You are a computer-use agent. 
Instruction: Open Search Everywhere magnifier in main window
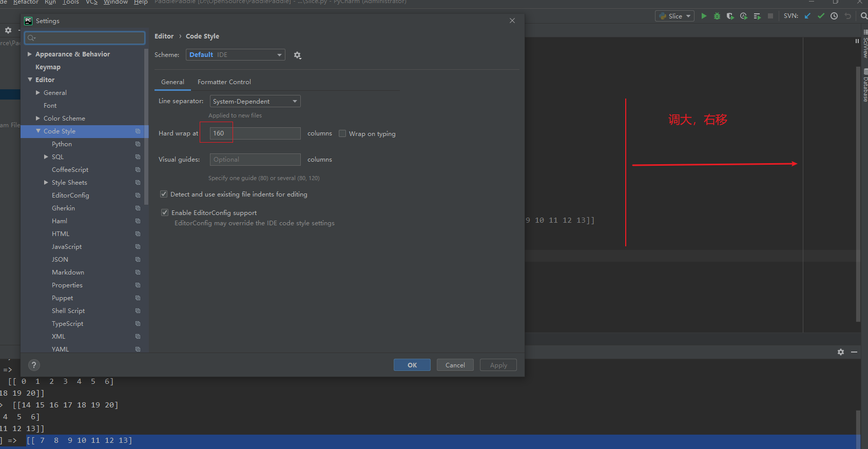pos(864,16)
